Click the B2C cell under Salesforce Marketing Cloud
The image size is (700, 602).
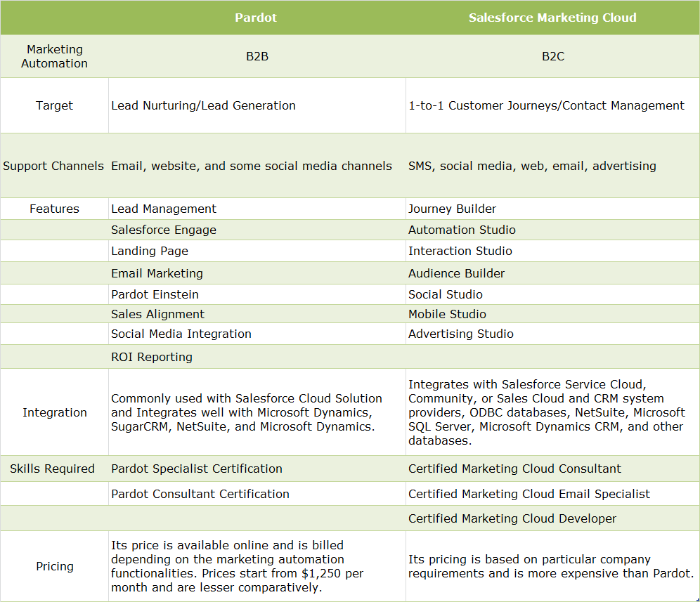coord(552,55)
